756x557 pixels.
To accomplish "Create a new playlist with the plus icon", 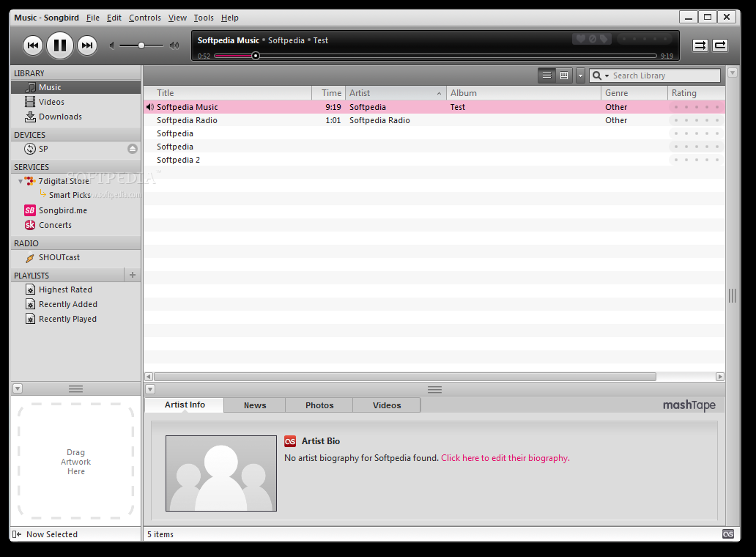I will pyautogui.click(x=132, y=274).
